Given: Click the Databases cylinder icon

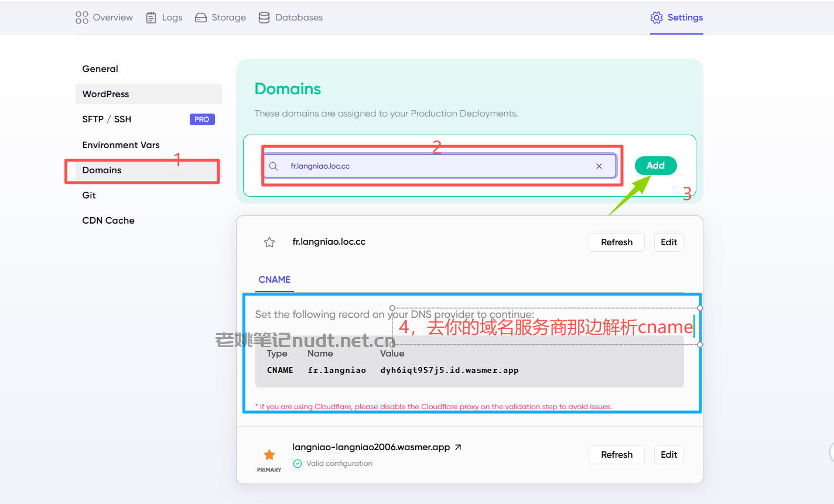Looking at the screenshot, I should (x=264, y=18).
